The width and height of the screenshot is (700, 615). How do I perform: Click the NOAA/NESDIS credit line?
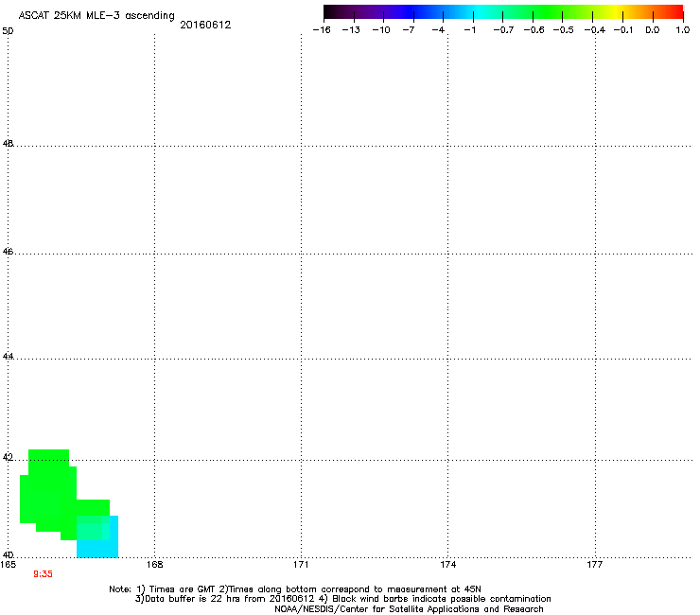pyautogui.click(x=409, y=609)
